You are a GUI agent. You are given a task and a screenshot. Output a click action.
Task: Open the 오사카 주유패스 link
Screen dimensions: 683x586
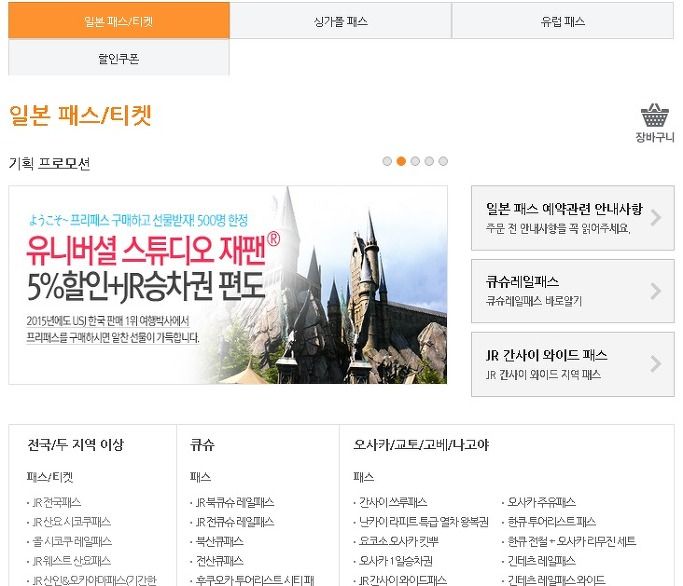[541, 502]
